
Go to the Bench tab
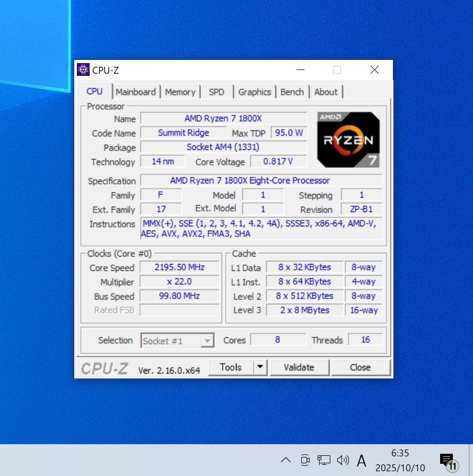point(292,92)
